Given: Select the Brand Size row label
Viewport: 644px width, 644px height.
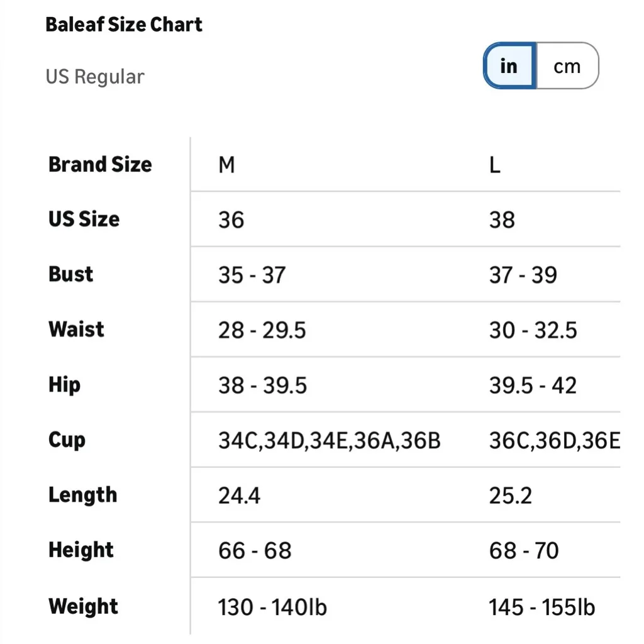Looking at the screenshot, I should click(100, 165).
